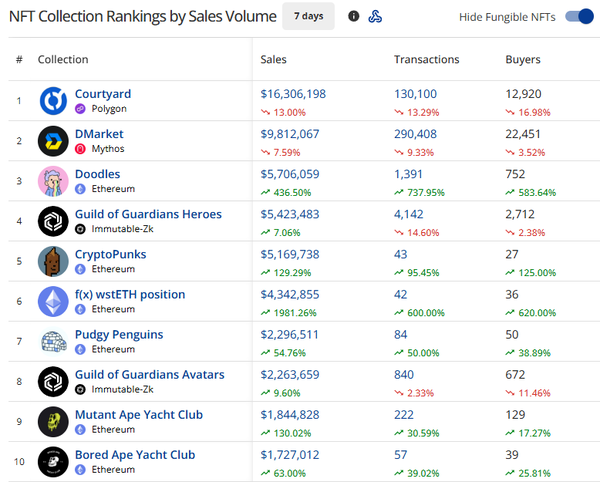Open the Mutant Ape Yacht Club link
Screen dimensions: 600x482
tap(139, 415)
